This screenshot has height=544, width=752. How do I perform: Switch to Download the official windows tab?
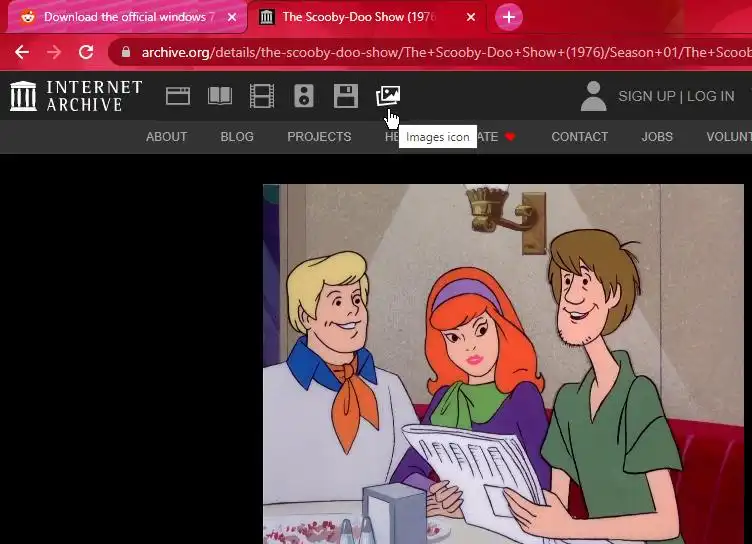[x=127, y=17]
